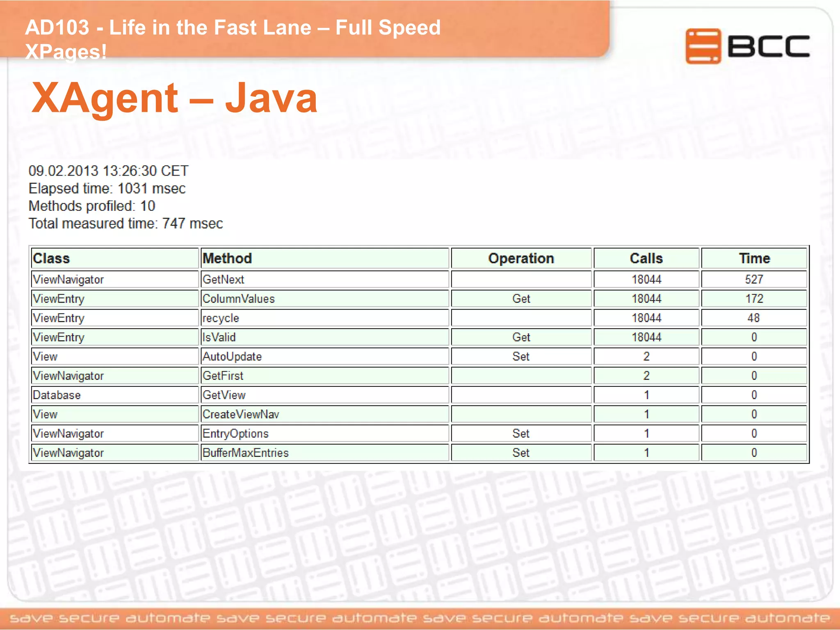Click ViewEntry class cell in recycle row
Viewport: 840px width, 630px height.
point(115,318)
